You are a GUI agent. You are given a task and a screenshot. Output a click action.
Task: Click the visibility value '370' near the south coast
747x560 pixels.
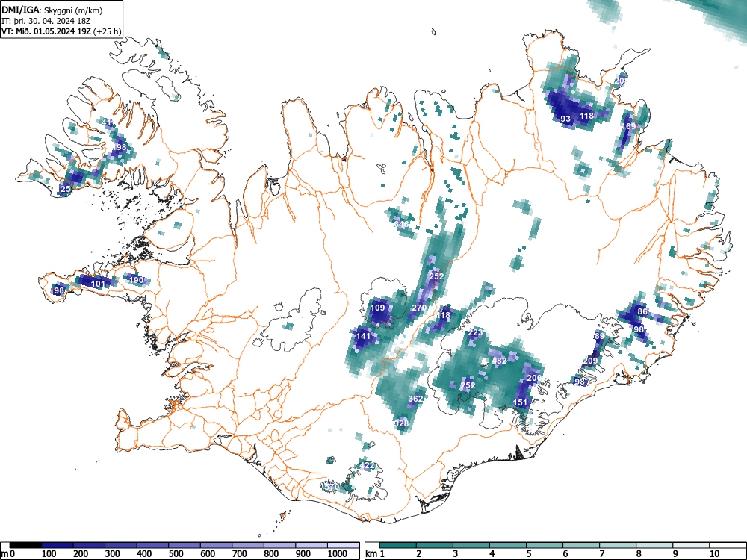tap(331, 487)
